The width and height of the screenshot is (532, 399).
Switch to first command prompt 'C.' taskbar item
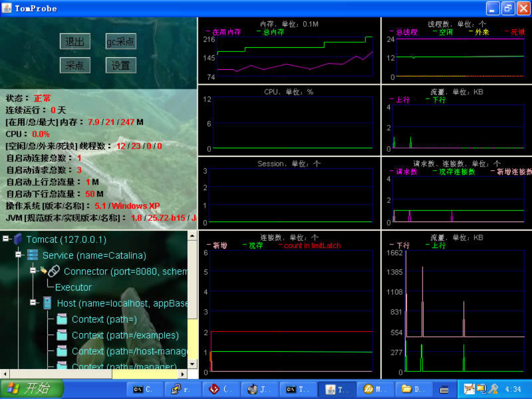point(145,390)
